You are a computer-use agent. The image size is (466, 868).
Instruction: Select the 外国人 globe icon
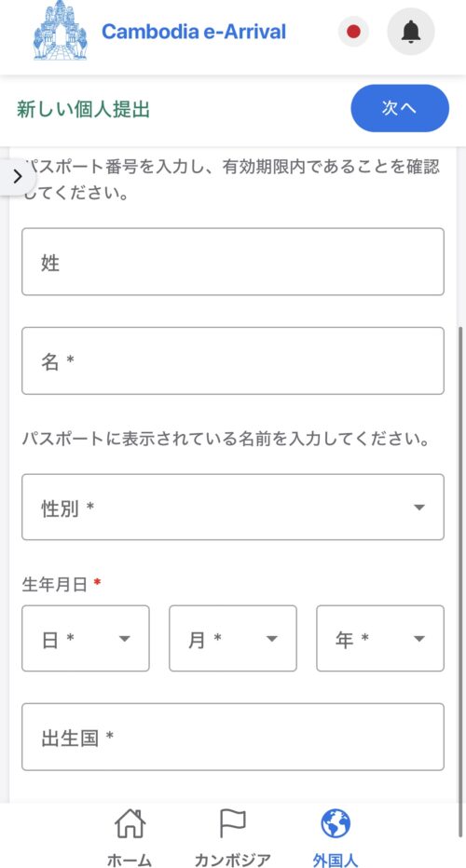click(336, 823)
